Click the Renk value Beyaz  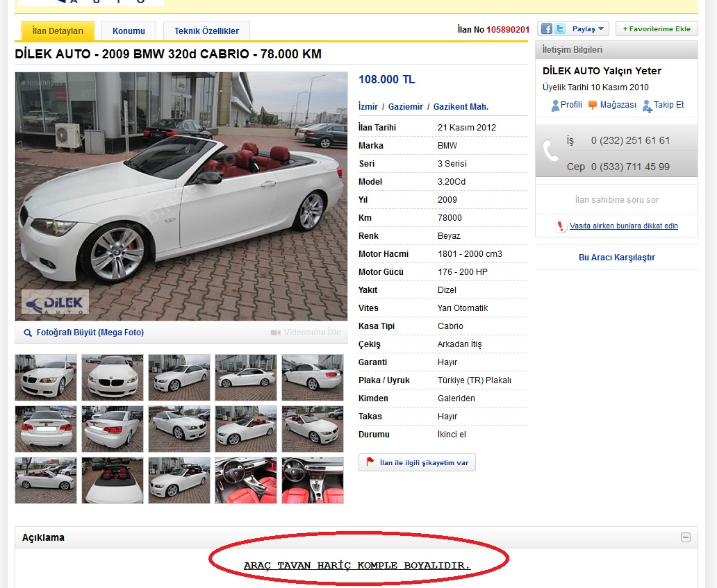click(x=449, y=236)
